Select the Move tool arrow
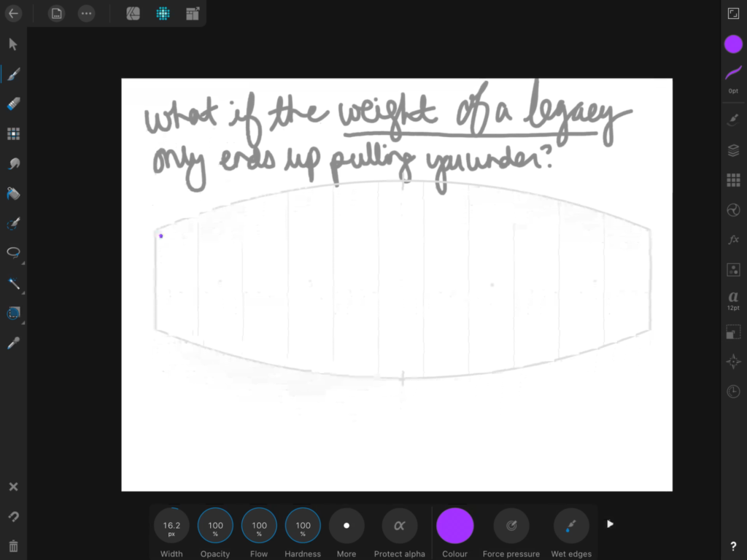 pos(13,44)
